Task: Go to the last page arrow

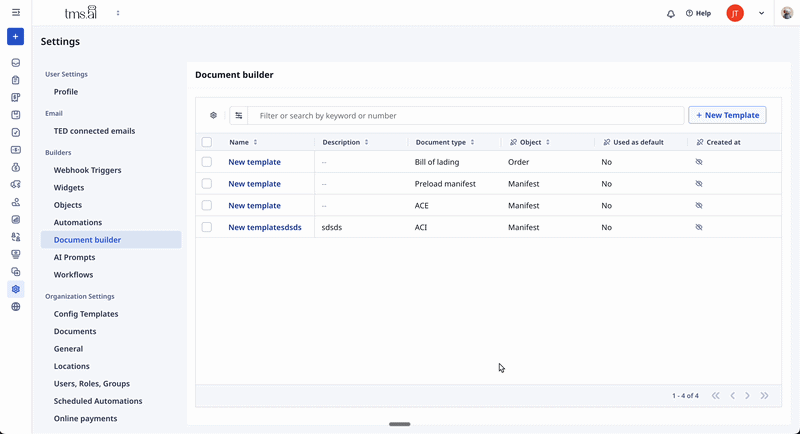Action: click(764, 396)
